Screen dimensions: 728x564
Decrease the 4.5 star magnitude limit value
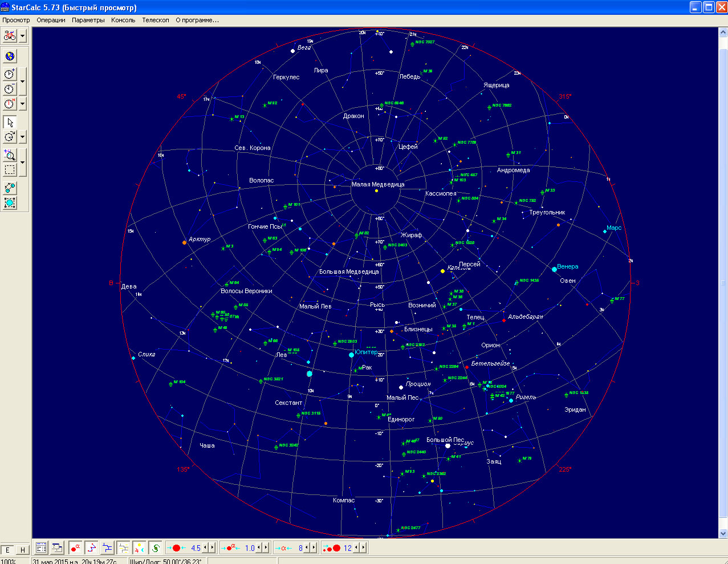(x=206, y=548)
